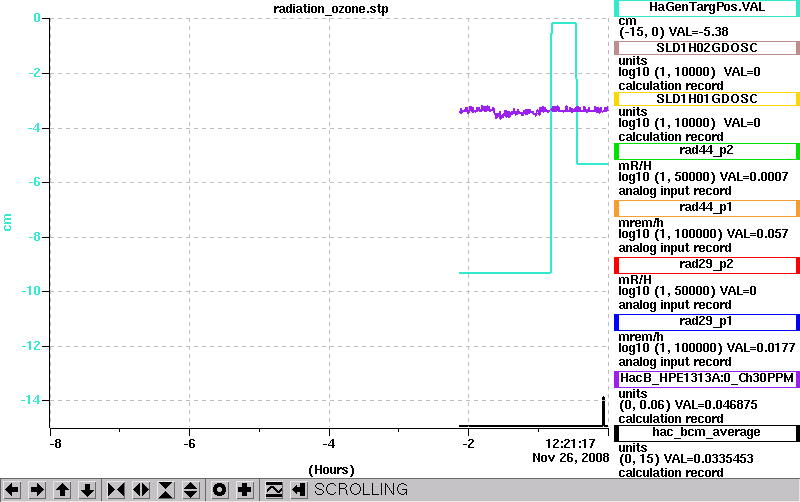Image resolution: width=800 pixels, height=502 pixels.
Task: Pan the graph right with the arrow button
Action: click(37, 490)
